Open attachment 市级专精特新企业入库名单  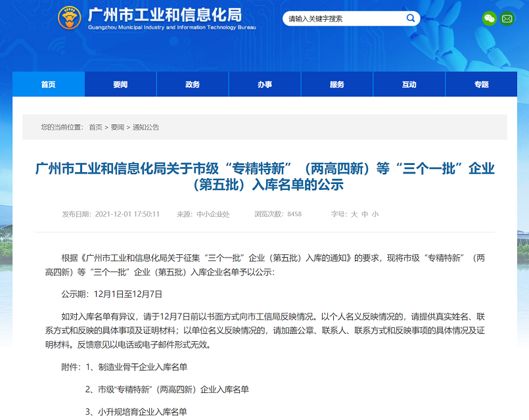[x=173, y=390]
